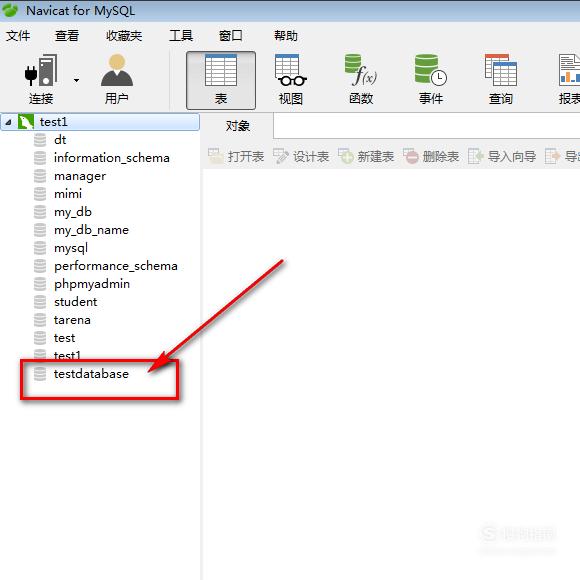
Task: Click the my_db_name database icon
Action: (x=40, y=230)
